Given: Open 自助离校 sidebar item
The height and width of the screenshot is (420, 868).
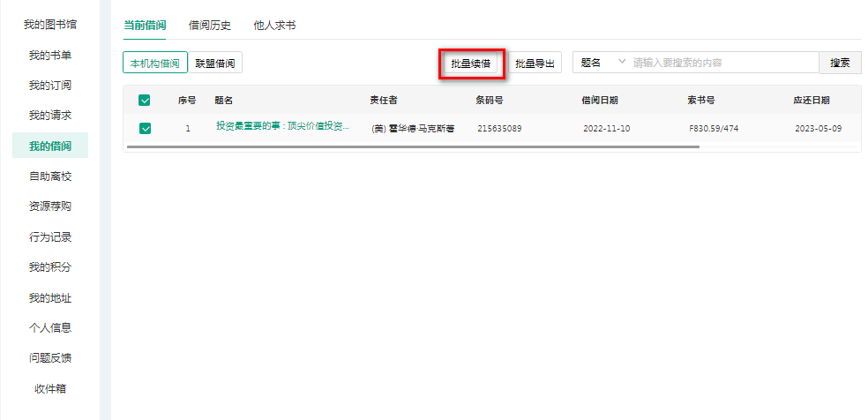Looking at the screenshot, I should coord(49,176).
